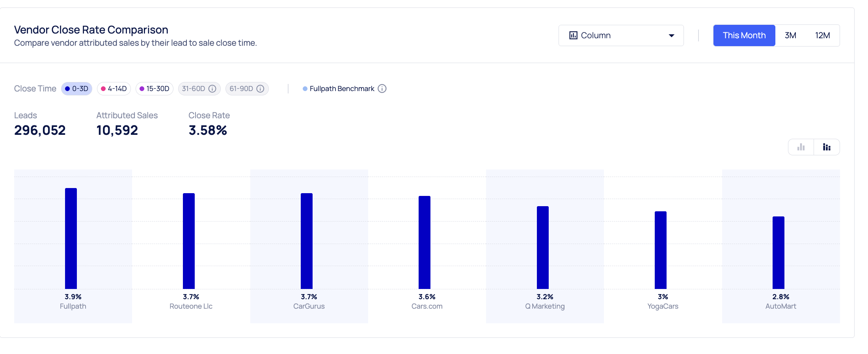
Task: Click the info icon beside 61-90D
Action: 261,89
